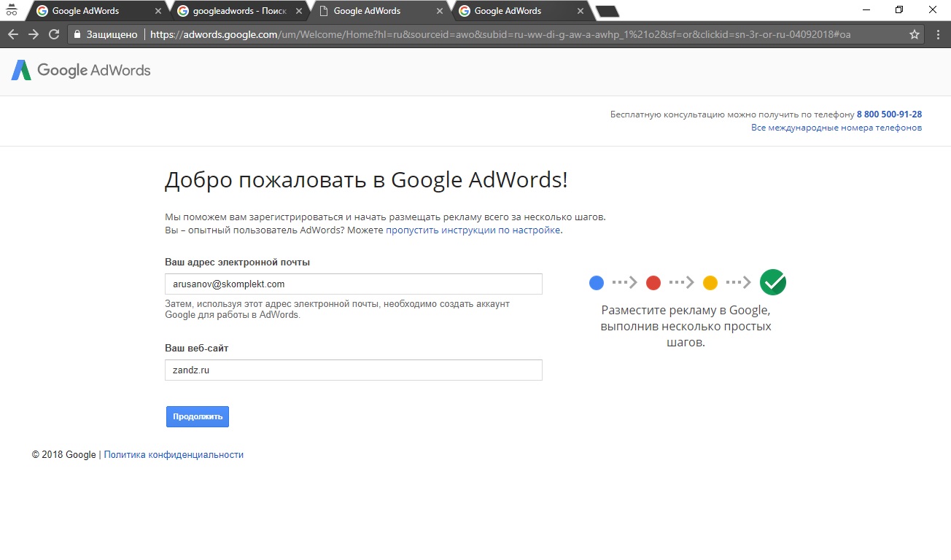Click the 'Защищено' security label

pyautogui.click(x=113, y=34)
